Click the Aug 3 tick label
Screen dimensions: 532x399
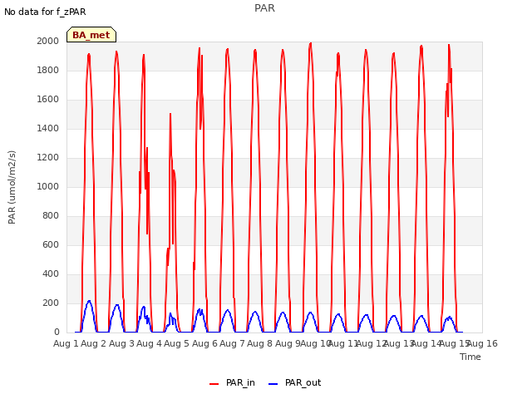[121, 343]
